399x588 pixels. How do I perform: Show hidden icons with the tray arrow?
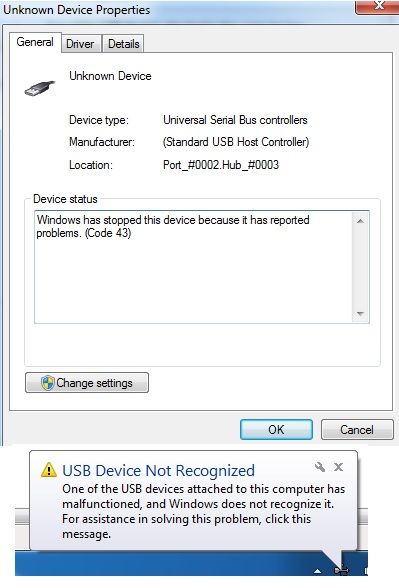318,571
